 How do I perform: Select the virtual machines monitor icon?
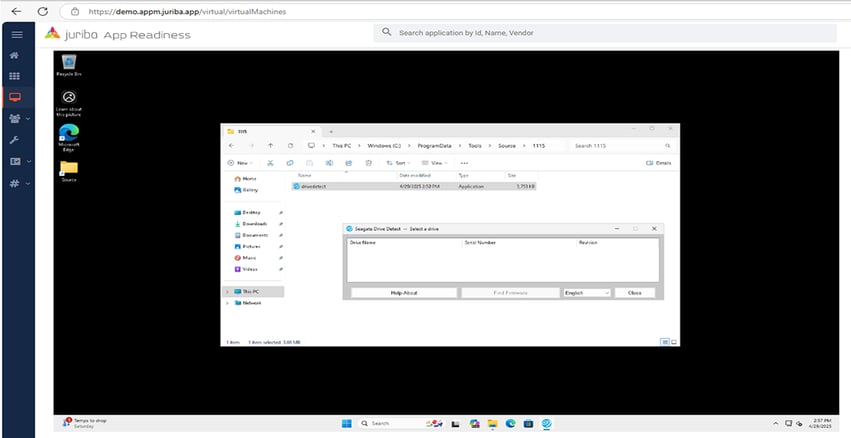pyautogui.click(x=14, y=98)
